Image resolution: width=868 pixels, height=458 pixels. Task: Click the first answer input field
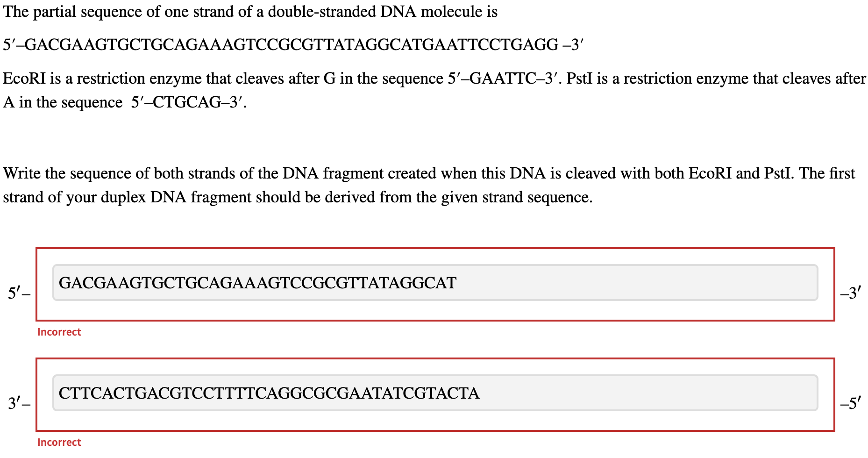[x=434, y=281]
